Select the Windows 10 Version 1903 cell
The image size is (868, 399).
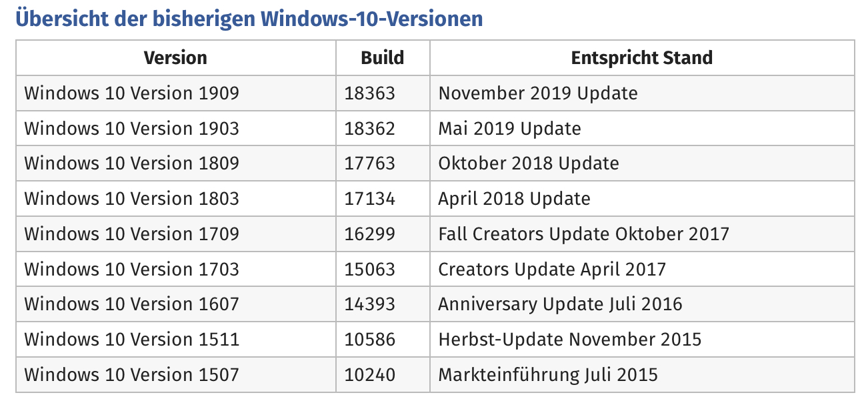click(176, 128)
